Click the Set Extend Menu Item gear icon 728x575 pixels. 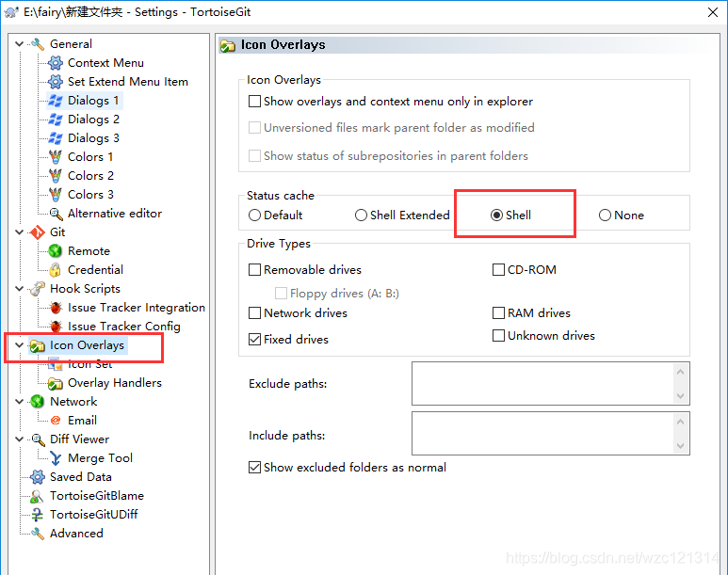point(56,82)
